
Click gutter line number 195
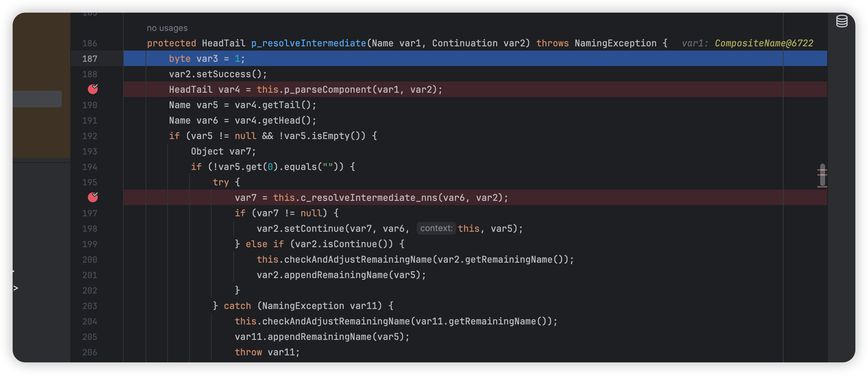[90, 182]
